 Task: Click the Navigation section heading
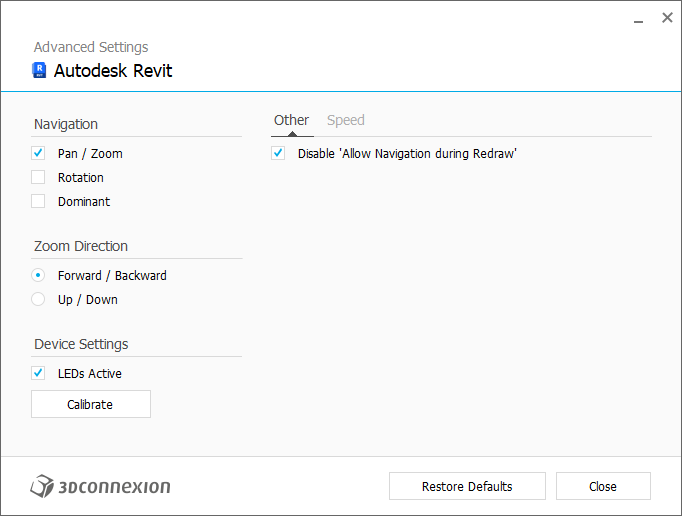[x=66, y=124]
